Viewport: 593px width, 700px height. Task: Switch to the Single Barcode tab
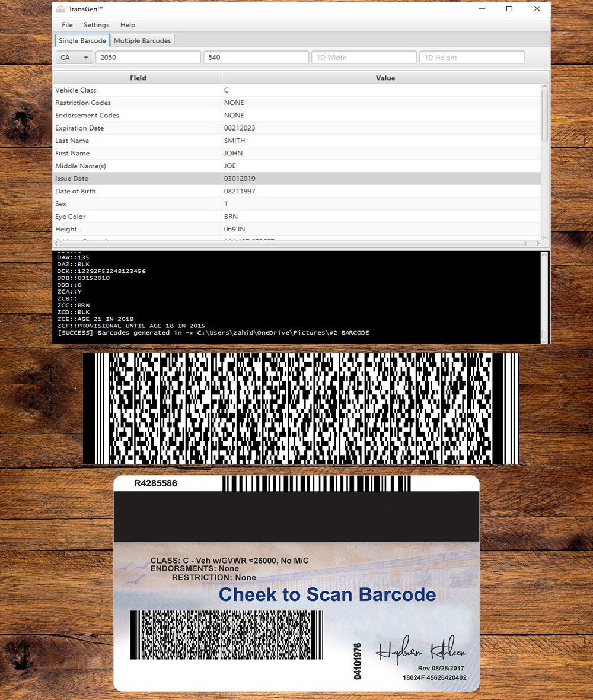82,40
